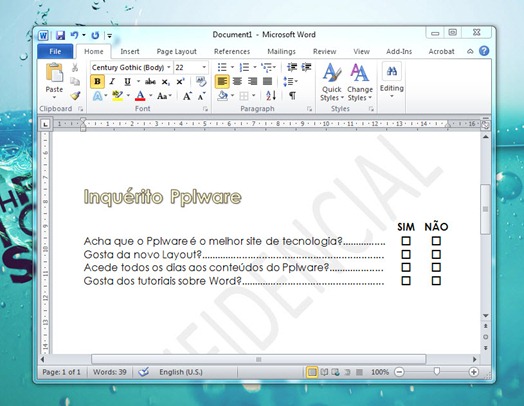
Task: Click the Redo icon in title bar
Action: [95, 35]
